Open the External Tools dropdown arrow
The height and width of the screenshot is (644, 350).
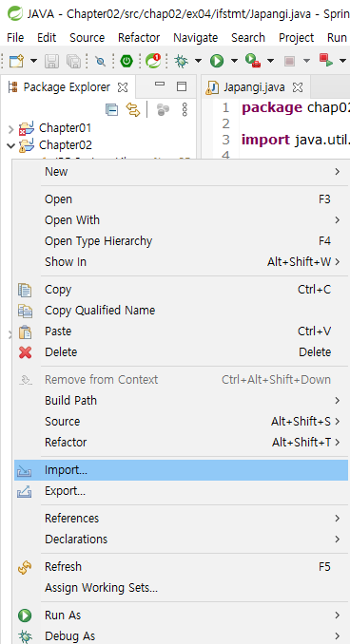270,61
